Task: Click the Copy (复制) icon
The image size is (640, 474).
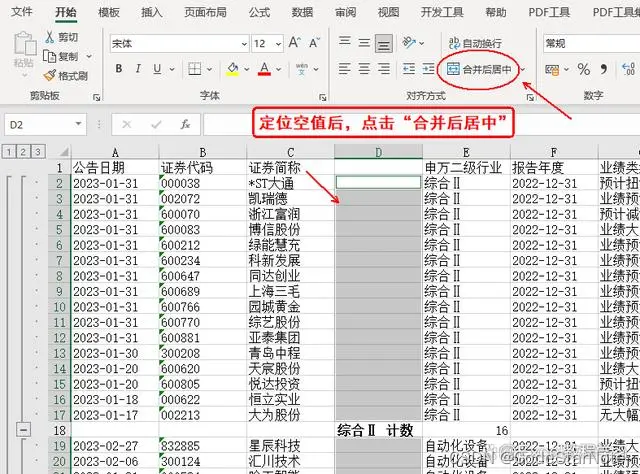Action: [49, 56]
